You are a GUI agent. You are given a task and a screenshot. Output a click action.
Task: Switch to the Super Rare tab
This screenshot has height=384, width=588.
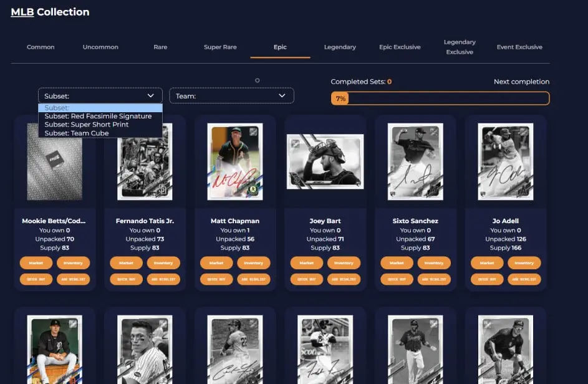pos(220,47)
